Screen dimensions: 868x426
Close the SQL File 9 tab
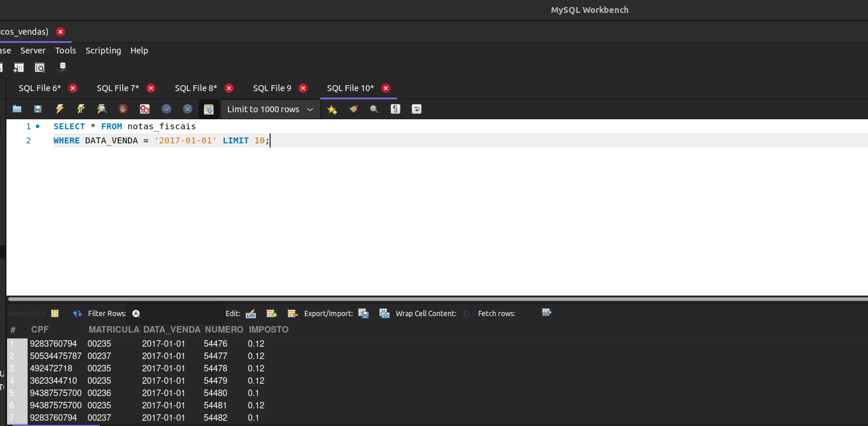coord(303,88)
